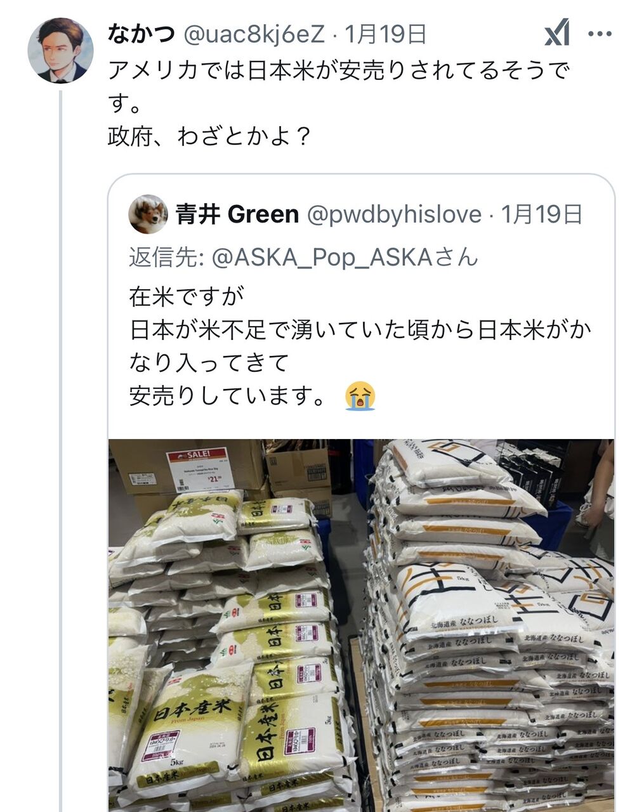Click the crying face emoji

[x=360, y=396]
